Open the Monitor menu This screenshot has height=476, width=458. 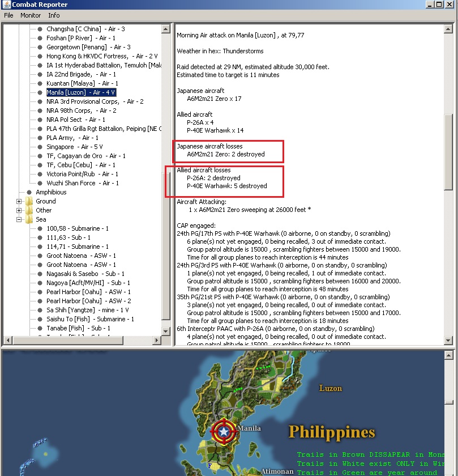click(31, 15)
